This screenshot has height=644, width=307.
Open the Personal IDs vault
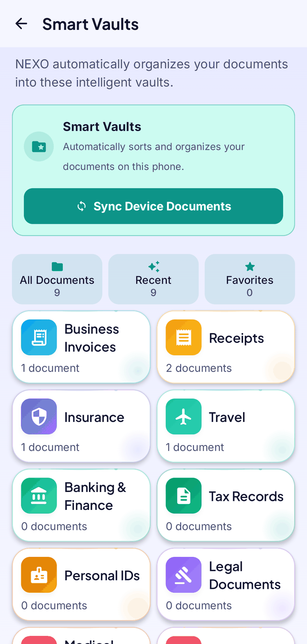tap(81, 585)
